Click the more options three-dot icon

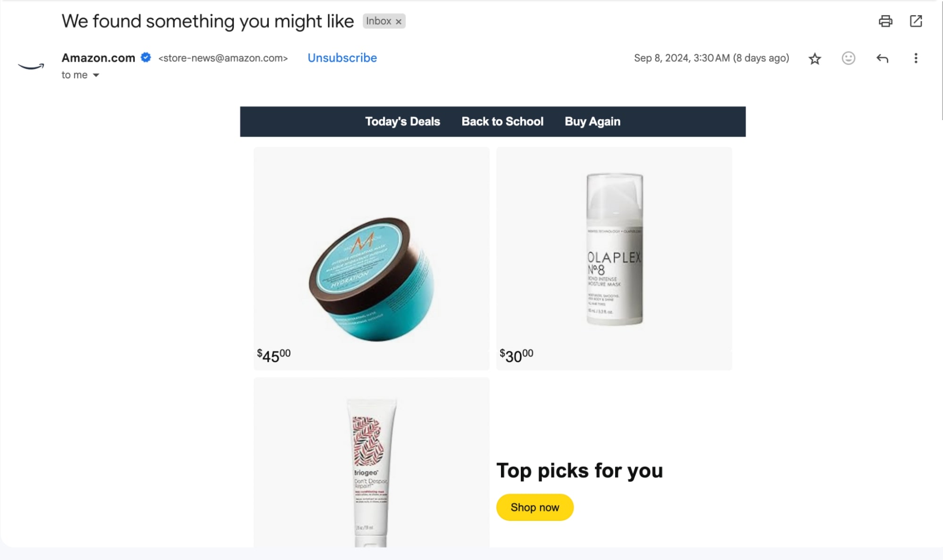(x=916, y=58)
